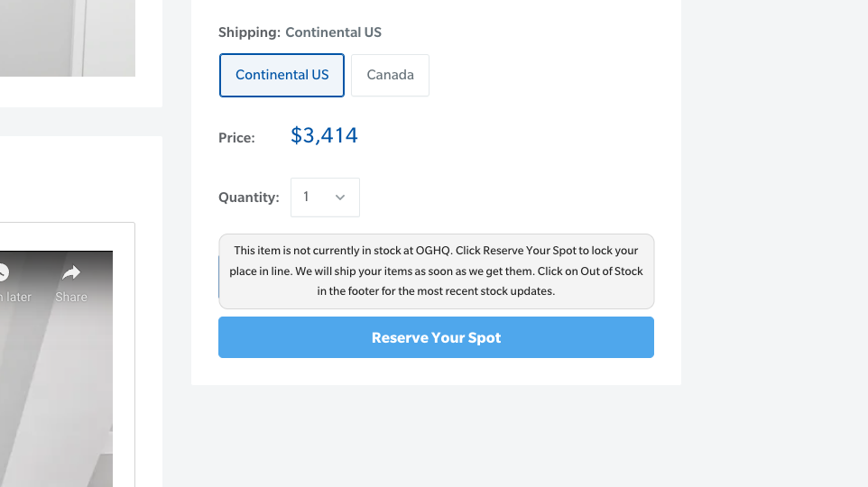Click the "later" text on the video
The height and width of the screenshot is (487, 868).
pos(18,297)
